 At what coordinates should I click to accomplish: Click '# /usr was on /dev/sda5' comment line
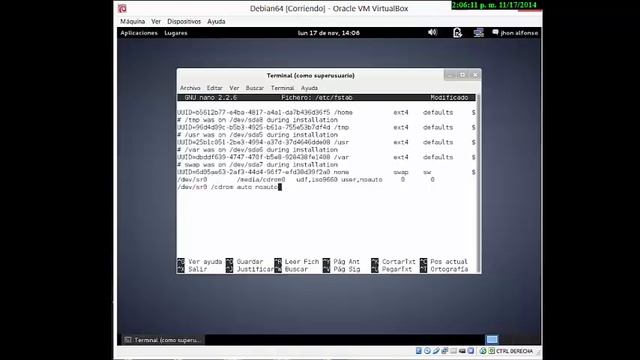(x=258, y=135)
